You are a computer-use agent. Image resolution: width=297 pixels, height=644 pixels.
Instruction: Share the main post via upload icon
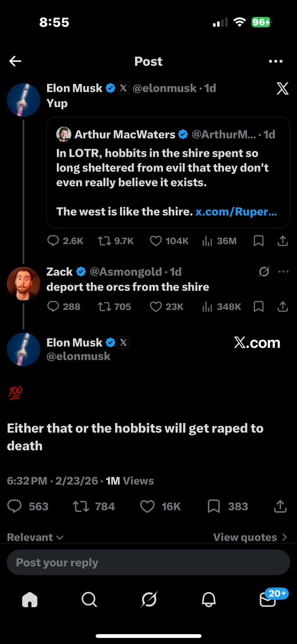280,506
